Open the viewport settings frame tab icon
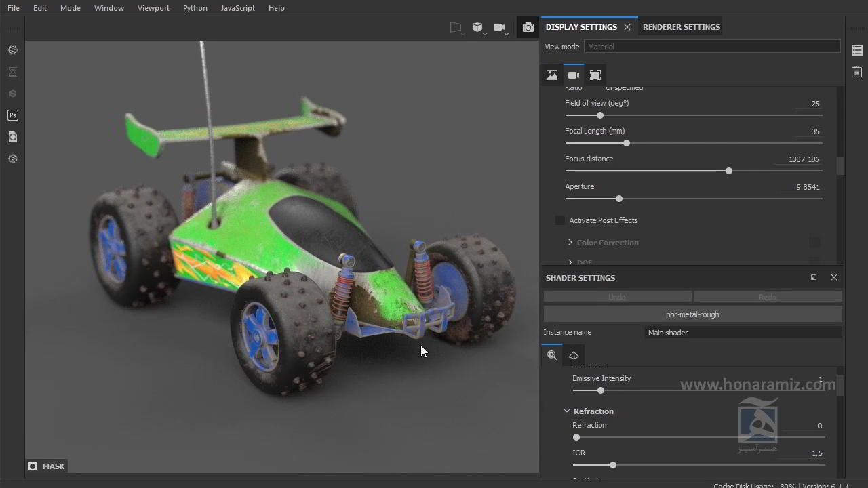The image size is (868, 488). pos(595,75)
